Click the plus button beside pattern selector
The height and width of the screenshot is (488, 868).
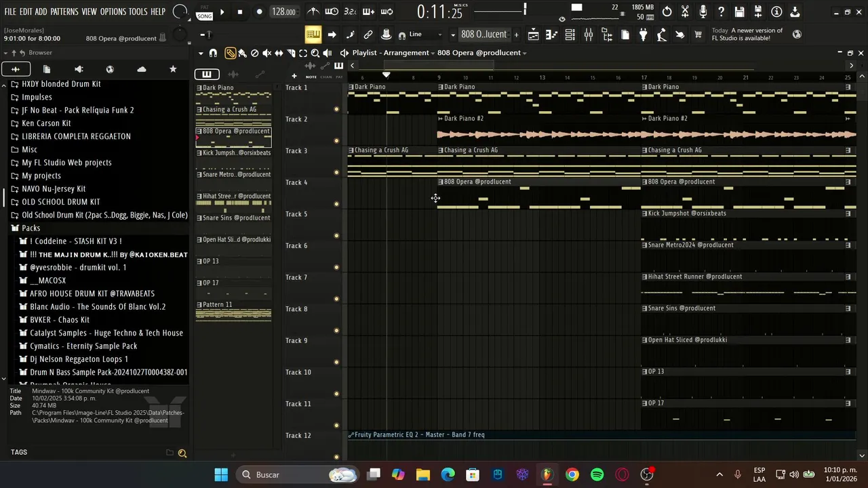[516, 35]
